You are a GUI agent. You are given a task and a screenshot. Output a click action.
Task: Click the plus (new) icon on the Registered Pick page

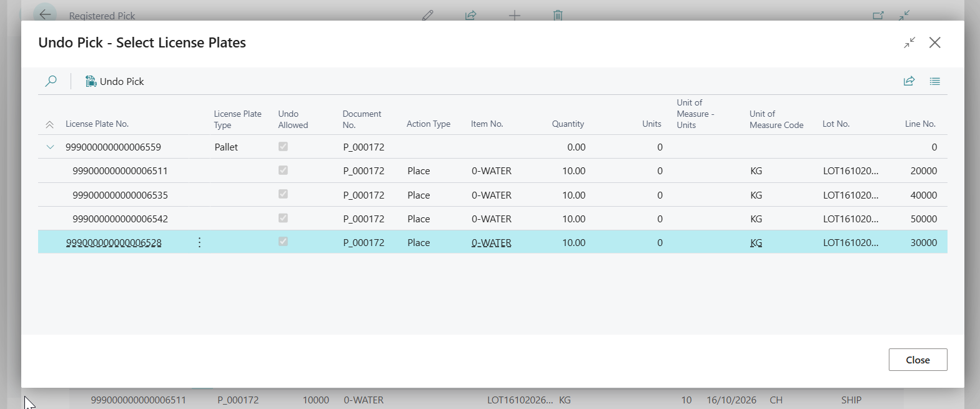click(x=515, y=15)
